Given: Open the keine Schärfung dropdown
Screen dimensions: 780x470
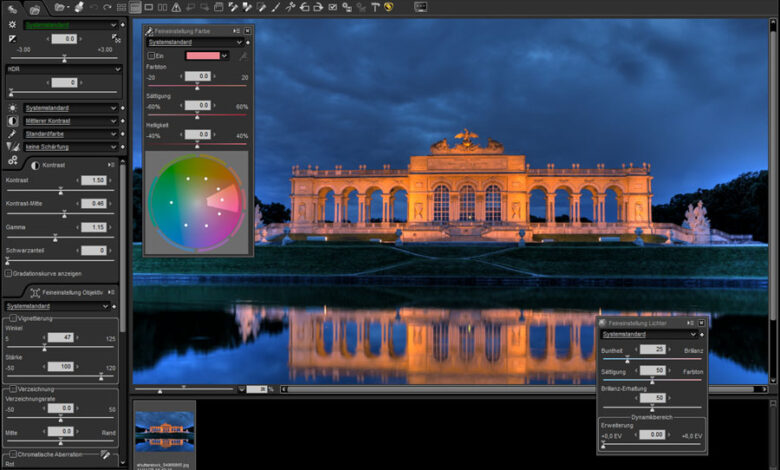Looking at the screenshot, I should 70,146.
